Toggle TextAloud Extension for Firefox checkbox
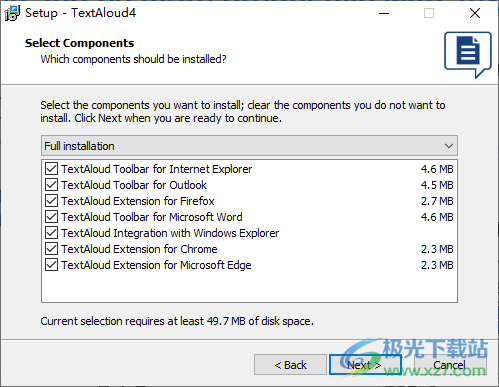Viewport: 499px width, 387px height. coord(51,201)
